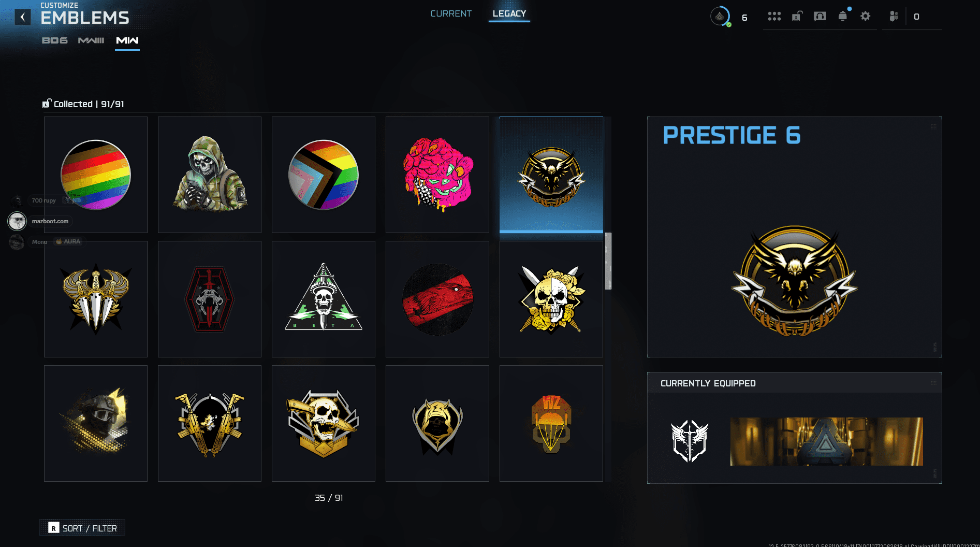
Task: Switch to the CURRENT tab
Action: coord(451,13)
